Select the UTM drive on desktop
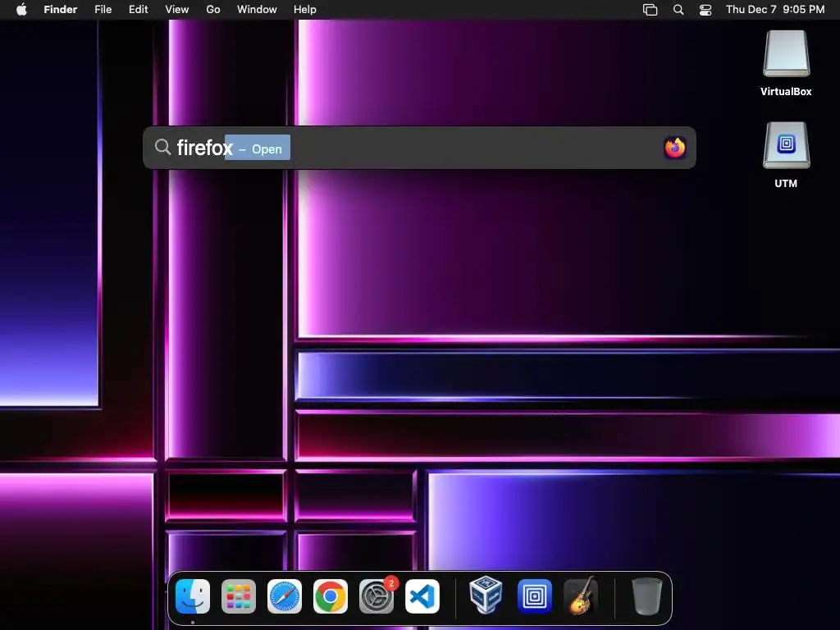The image size is (840, 630). pos(787,145)
